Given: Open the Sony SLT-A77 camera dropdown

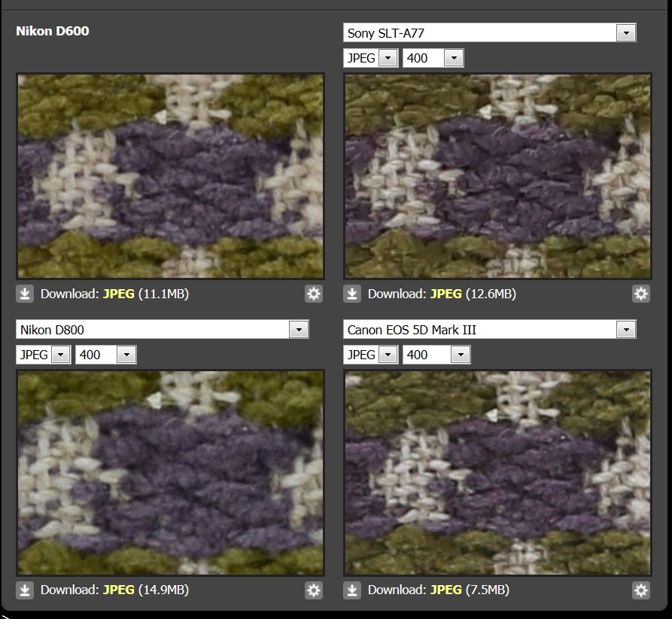Looking at the screenshot, I should click(489, 33).
